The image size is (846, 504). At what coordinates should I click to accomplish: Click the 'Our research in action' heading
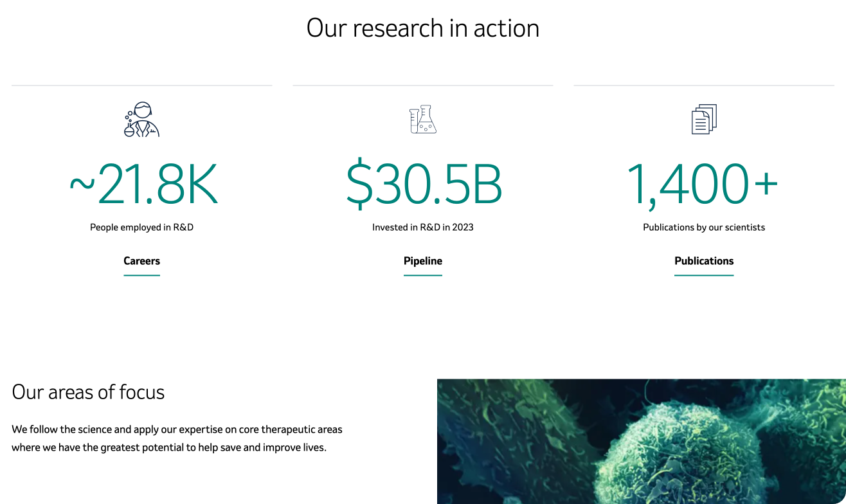[422, 28]
